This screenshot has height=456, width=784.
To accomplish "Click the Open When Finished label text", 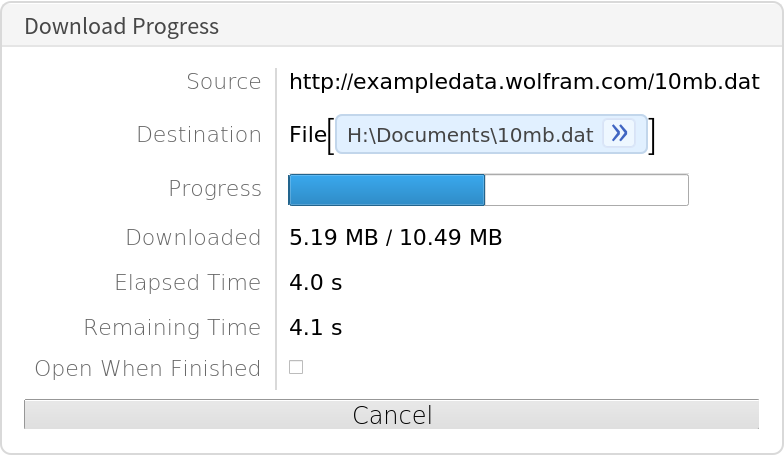I will [147, 369].
